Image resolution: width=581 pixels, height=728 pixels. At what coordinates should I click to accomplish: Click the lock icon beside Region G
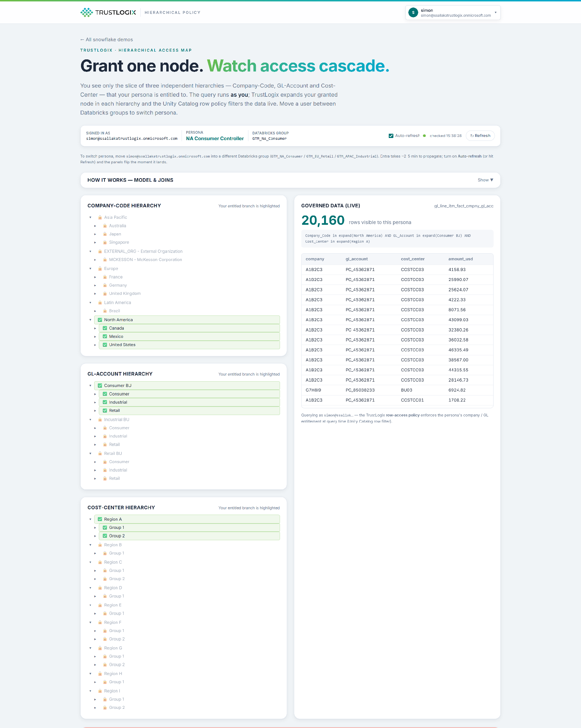click(100, 648)
